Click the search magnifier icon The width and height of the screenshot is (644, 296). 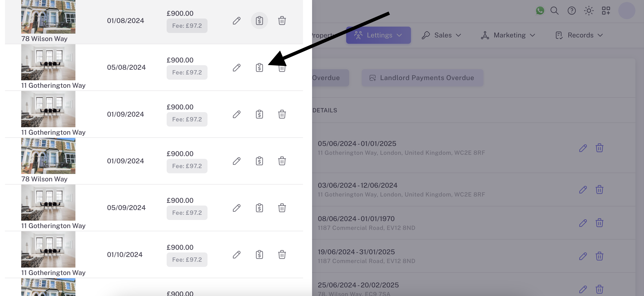tap(554, 11)
